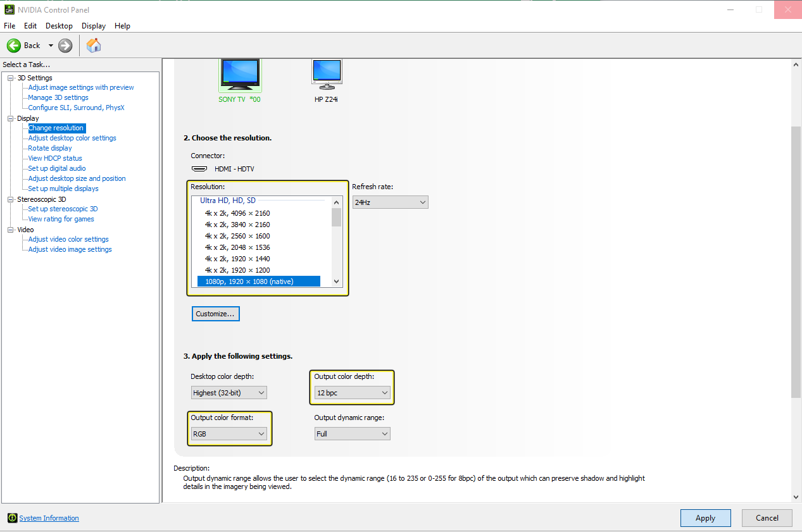
Task: Click main panel scroll up arrow
Action: coord(796,64)
